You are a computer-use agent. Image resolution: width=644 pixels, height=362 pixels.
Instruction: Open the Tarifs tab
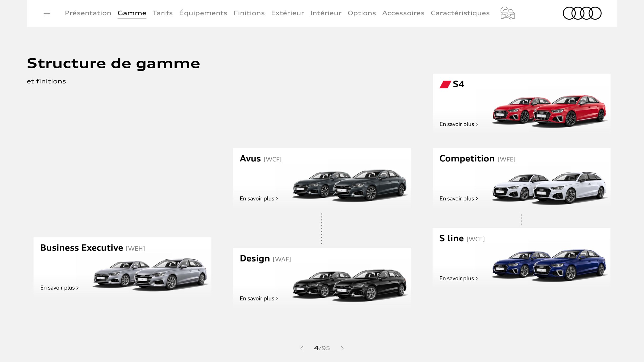point(162,13)
